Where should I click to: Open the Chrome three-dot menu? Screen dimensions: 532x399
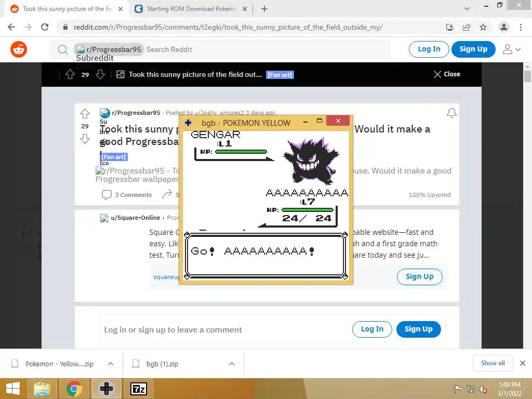(x=521, y=27)
